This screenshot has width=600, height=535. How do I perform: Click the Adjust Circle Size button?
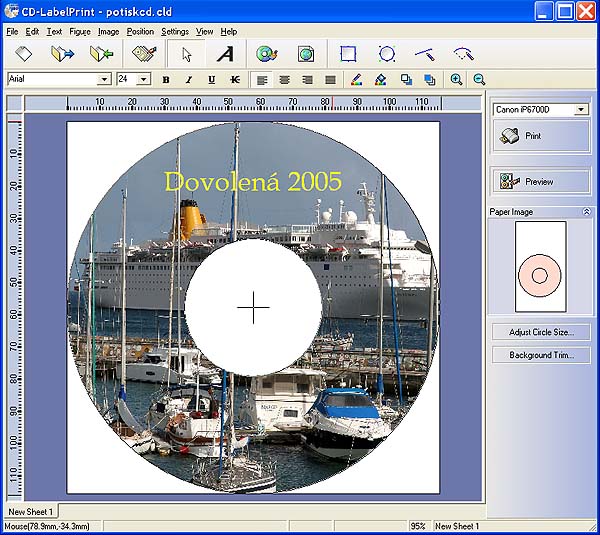[541, 332]
